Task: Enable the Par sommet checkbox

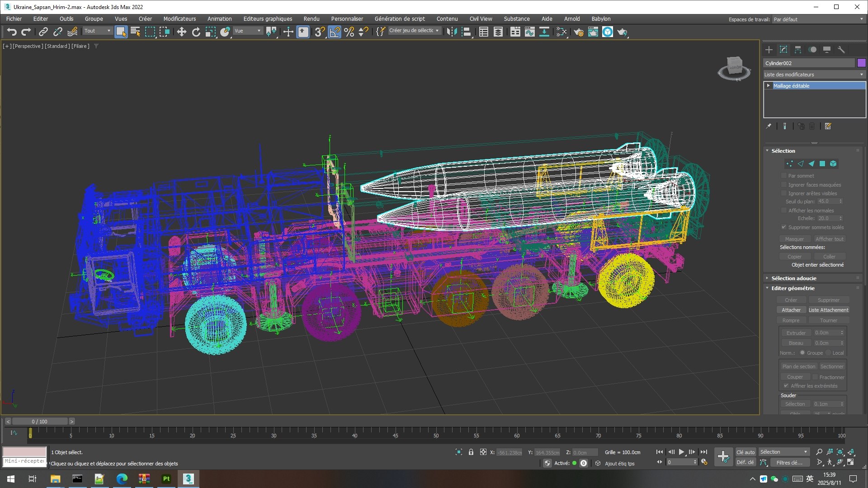Action: pos(784,176)
